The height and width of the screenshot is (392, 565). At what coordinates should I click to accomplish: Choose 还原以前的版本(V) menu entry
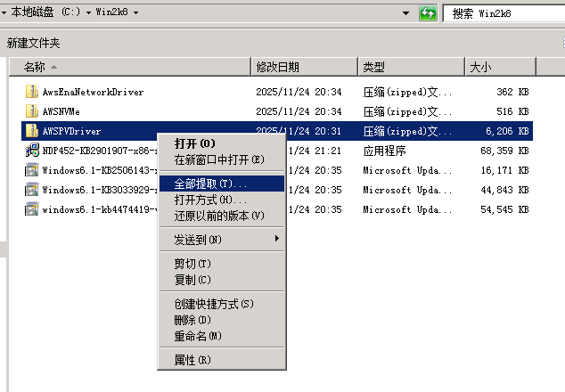pyautogui.click(x=222, y=216)
